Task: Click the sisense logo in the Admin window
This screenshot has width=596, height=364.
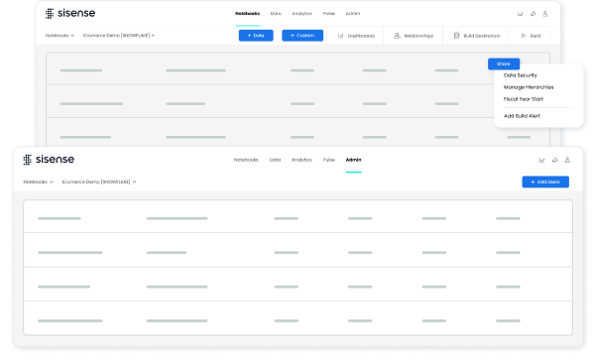Action: pos(49,160)
